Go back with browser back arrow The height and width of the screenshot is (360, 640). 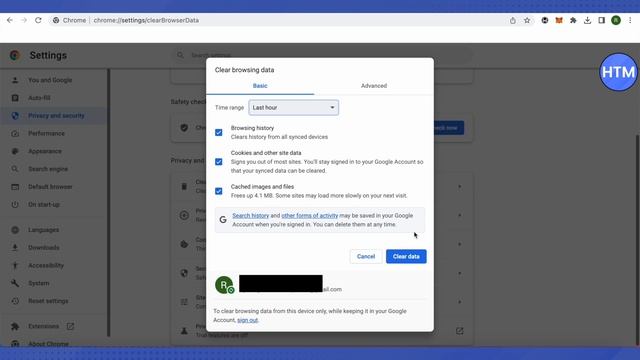point(10,20)
